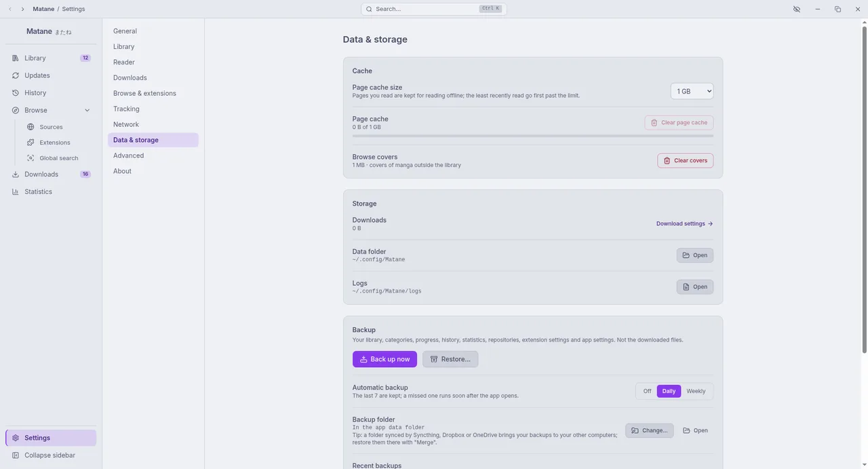Viewport: 868px width, 469px height.
Task: Toggle the incognito eye-off icon
Action: (797, 9)
